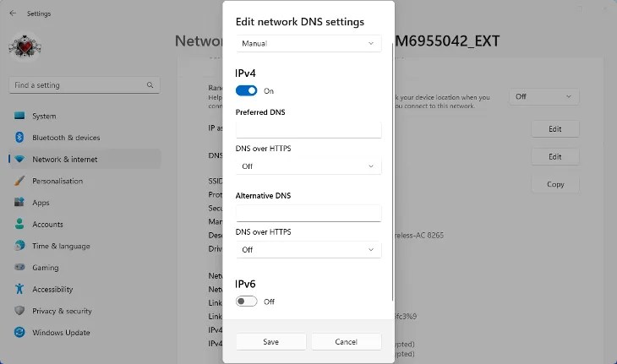This screenshot has width=617, height=364.
Task: Select System in the sidebar
Action: click(x=85, y=116)
